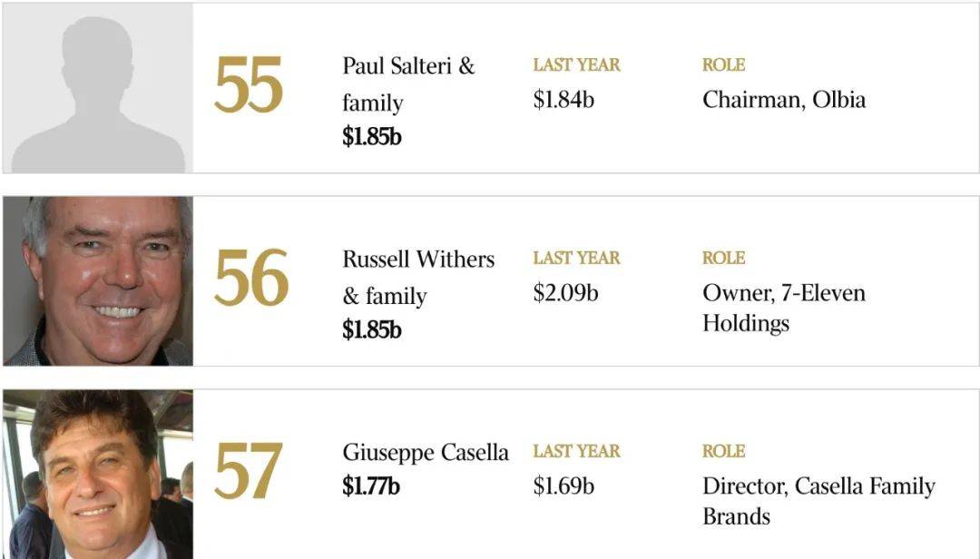Select the gold rank number 55
This screenshot has width=980, height=559.
249,85
